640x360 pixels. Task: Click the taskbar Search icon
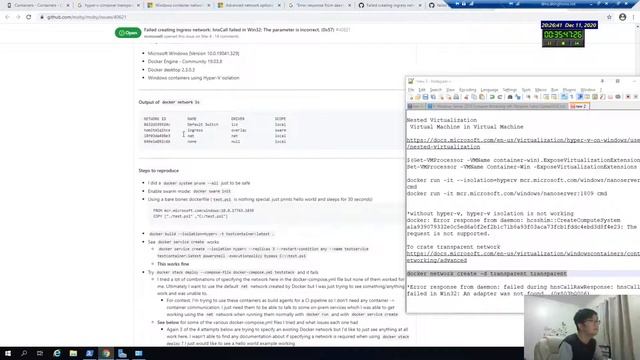(x=24, y=353)
